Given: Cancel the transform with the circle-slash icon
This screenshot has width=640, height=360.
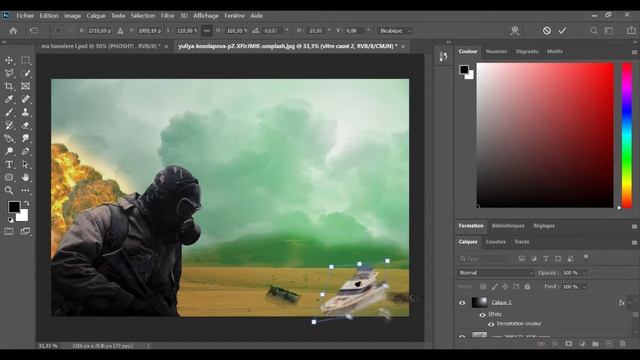Looking at the screenshot, I should tap(547, 31).
